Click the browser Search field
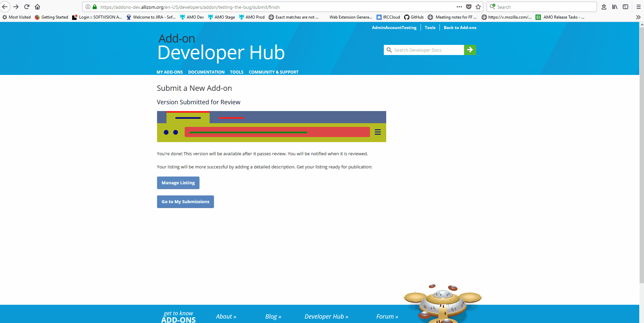This screenshot has width=644, height=323. pyautogui.click(x=542, y=7)
